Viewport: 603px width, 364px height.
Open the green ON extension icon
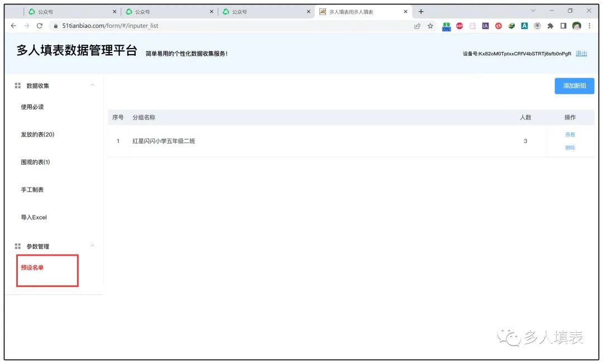[446, 26]
